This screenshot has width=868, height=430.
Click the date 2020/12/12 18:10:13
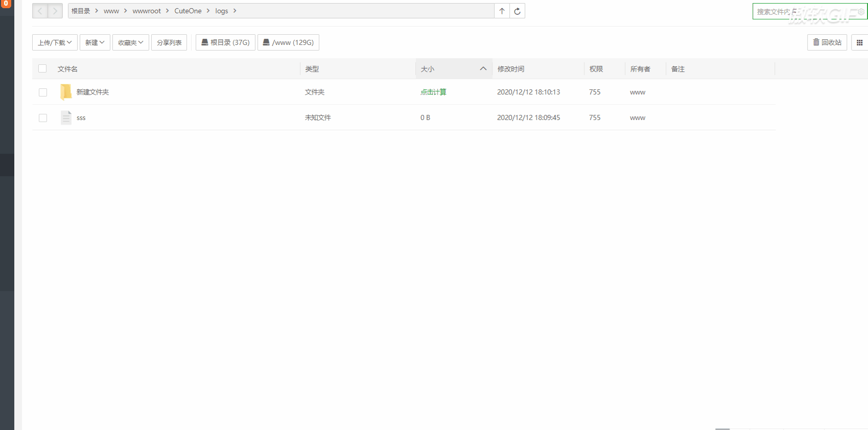528,92
